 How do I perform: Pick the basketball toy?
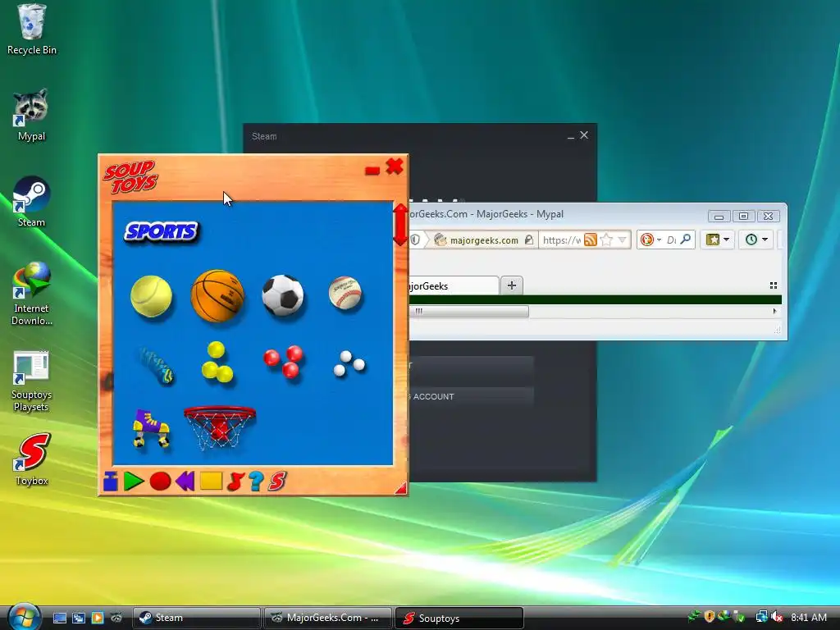(217, 295)
